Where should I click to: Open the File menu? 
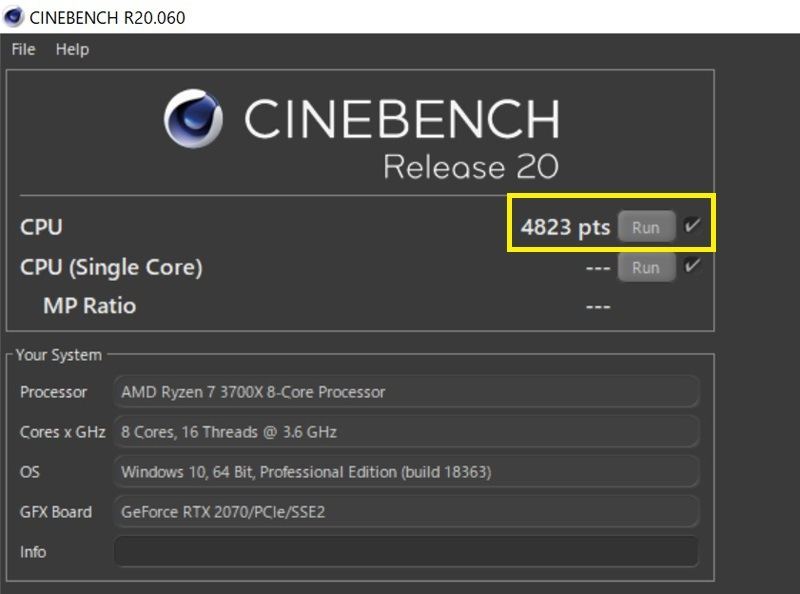[23, 50]
